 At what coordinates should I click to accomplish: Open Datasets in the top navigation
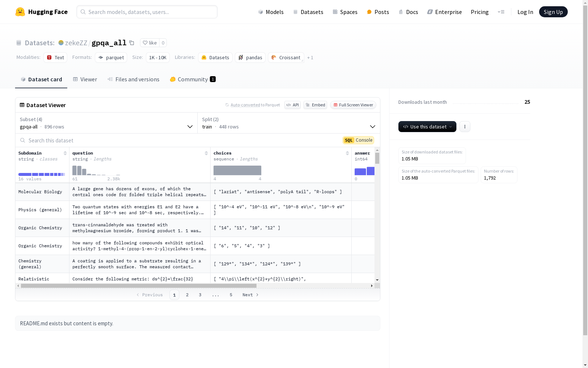click(x=308, y=12)
